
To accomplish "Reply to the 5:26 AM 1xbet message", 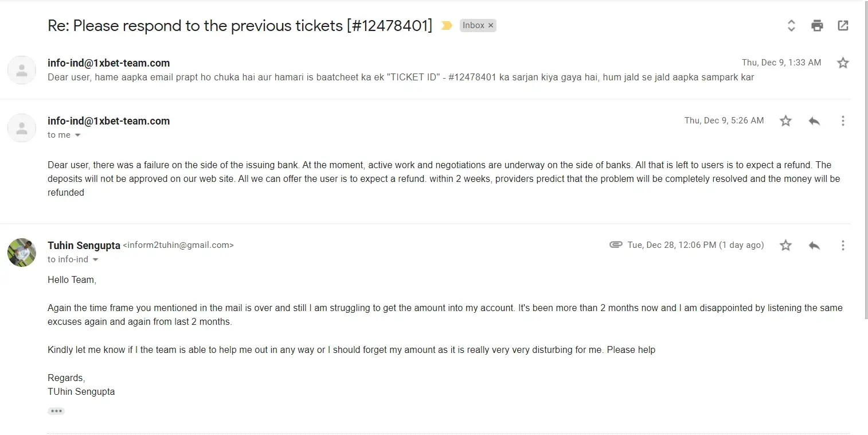I will click(x=814, y=121).
